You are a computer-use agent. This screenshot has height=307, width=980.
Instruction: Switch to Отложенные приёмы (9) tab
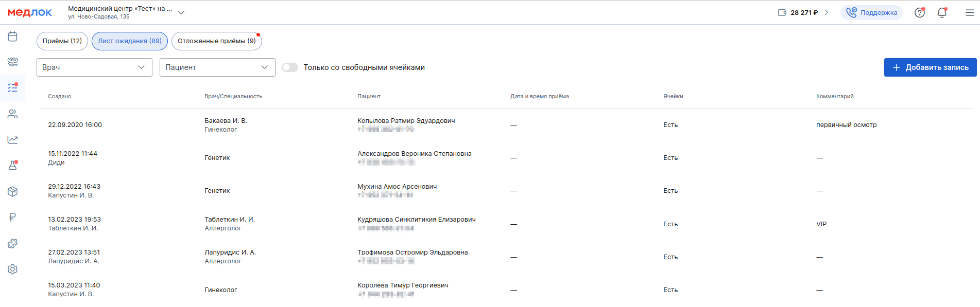pos(217,41)
